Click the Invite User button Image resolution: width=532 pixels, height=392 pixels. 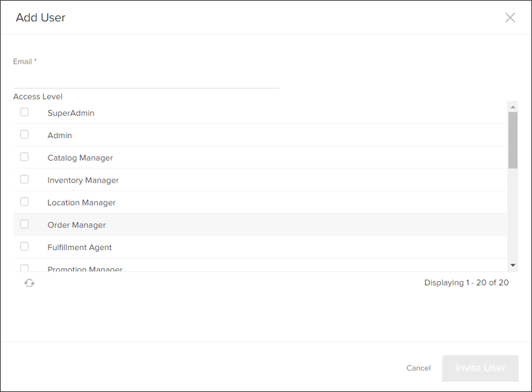[480, 367]
